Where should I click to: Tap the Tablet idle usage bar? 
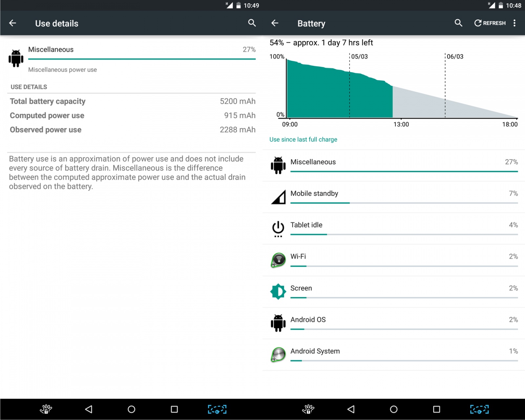tap(404, 235)
